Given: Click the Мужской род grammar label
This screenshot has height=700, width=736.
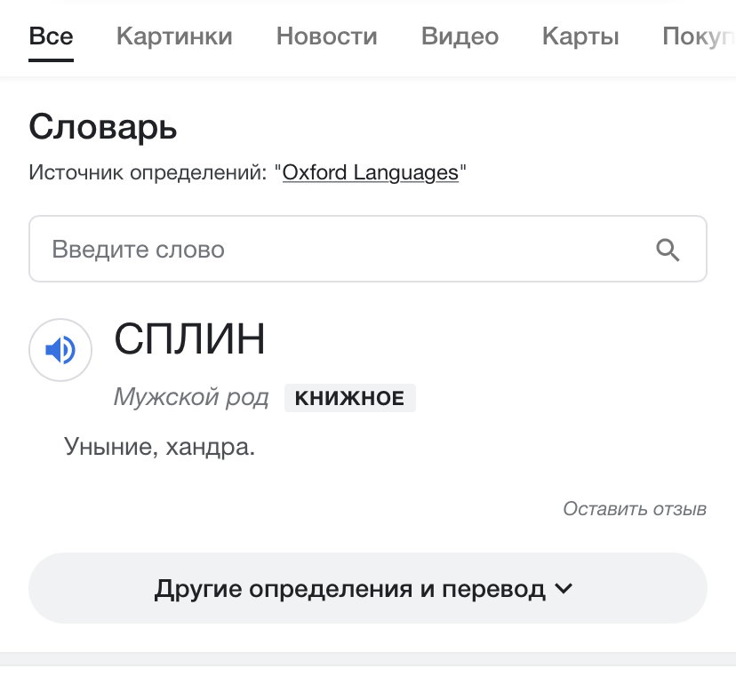Looking at the screenshot, I should click(x=191, y=397).
